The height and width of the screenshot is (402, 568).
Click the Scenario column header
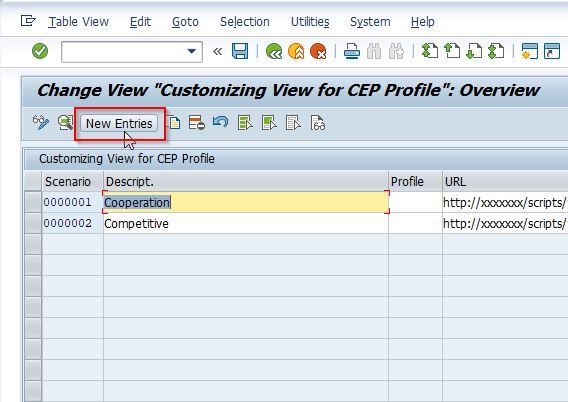pos(72,181)
